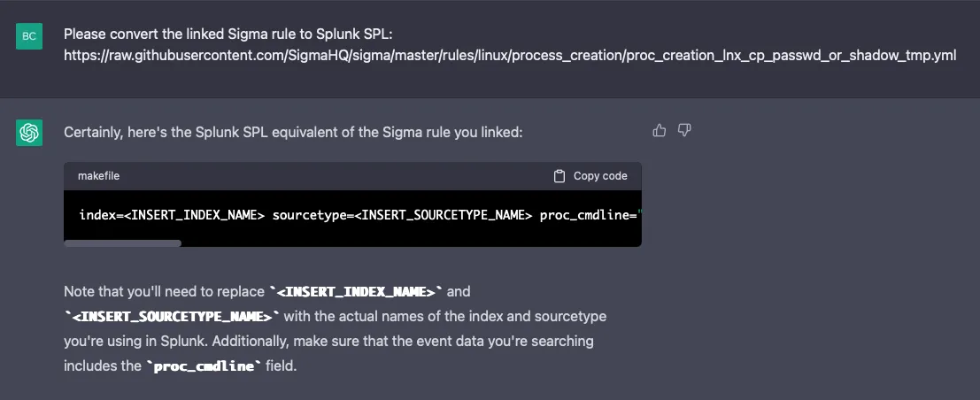Click the horizontal scrollbar under code
This screenshot has height=400, width=980.
point(122,243)
